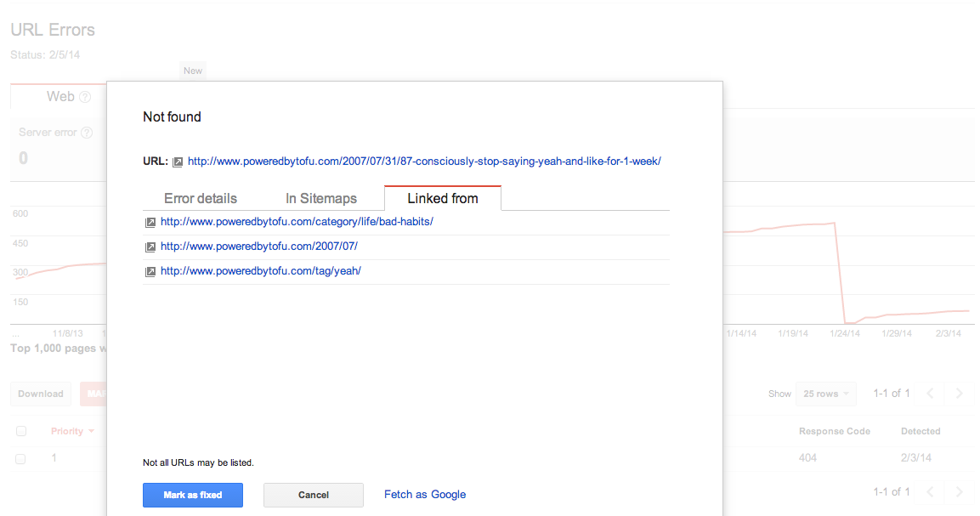Click the Download button
Viewport: 980px width, 516px height.
pyautogui.click(x=40, y=394)
